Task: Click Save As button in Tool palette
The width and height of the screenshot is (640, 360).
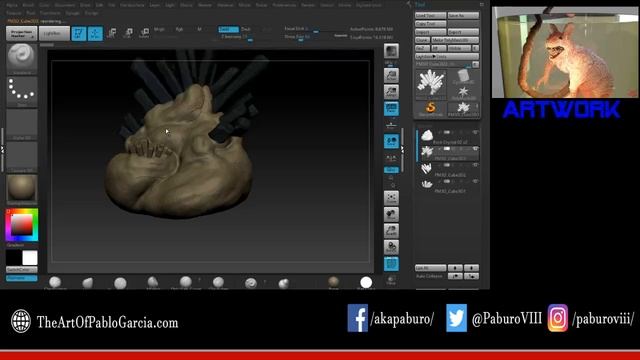Action: (463, 16)
